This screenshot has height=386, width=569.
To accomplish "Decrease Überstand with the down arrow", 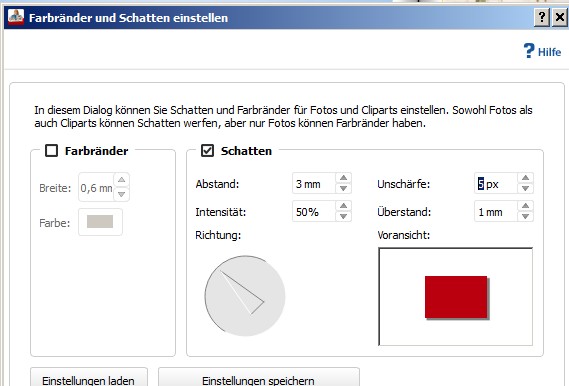I will tap(525, 217).
